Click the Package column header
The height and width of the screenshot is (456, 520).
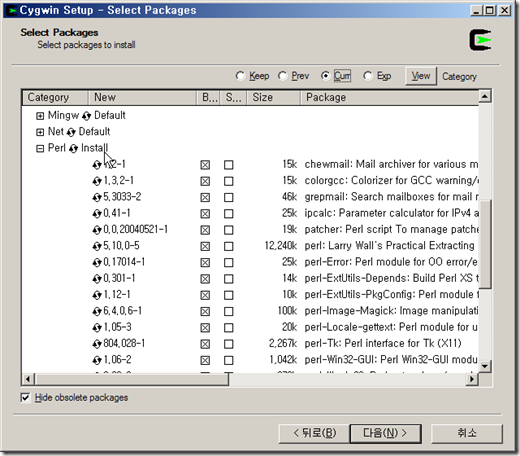click(x=390, y=97)
